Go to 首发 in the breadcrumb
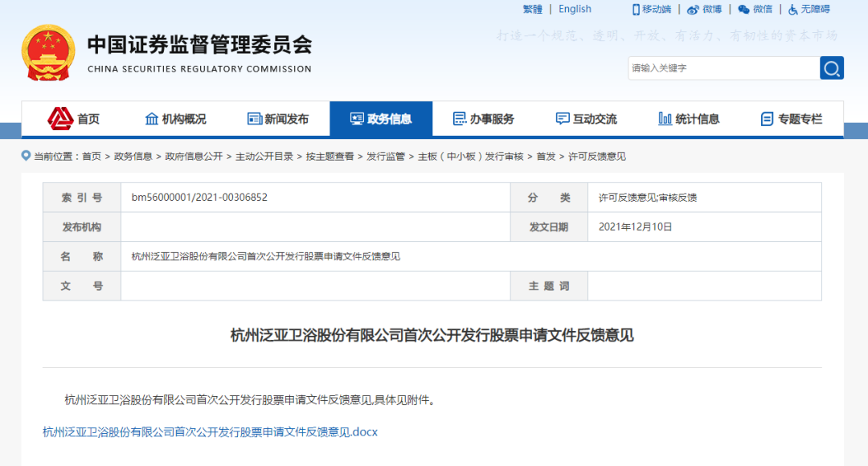The image size is (868, 466). pos(546,157)
